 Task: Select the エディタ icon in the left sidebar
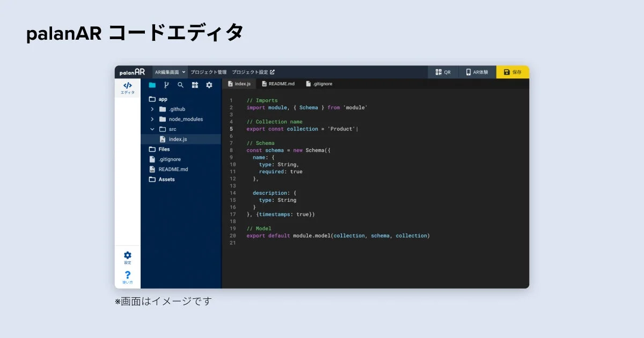127,87
